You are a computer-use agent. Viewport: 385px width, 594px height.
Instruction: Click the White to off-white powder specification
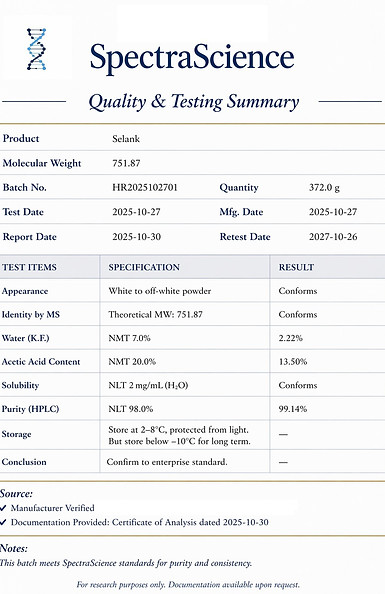(160, 291)
